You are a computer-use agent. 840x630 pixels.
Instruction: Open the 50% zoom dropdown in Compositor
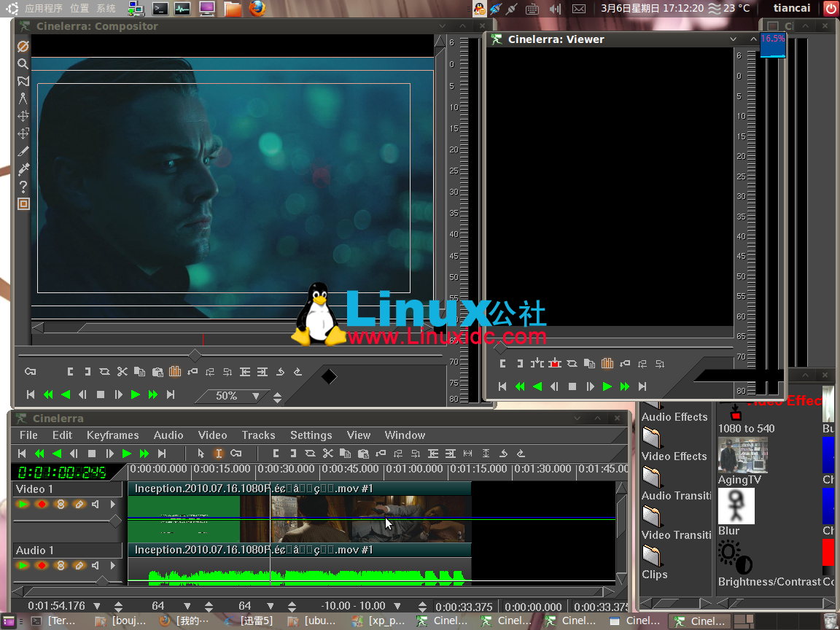pos(255,397)
